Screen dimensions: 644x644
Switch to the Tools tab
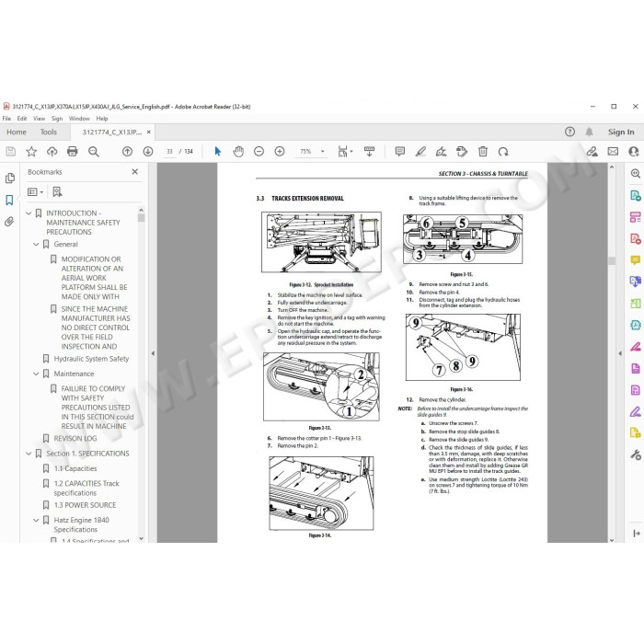click(x=49, y=132)
